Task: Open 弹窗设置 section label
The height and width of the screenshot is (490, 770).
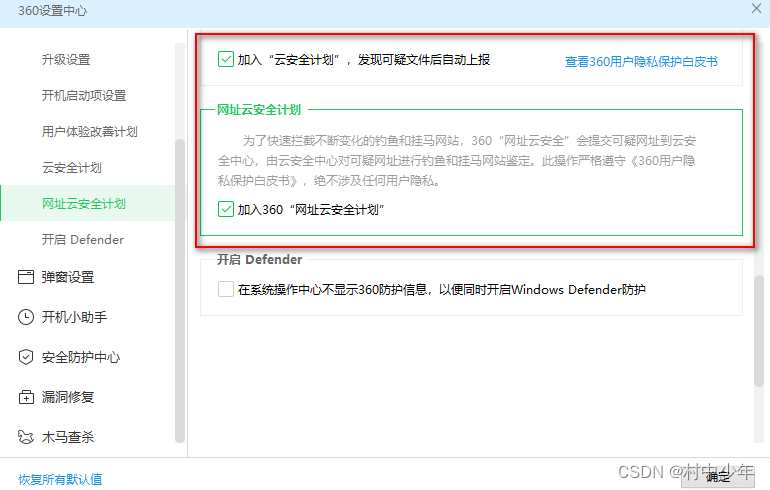Action: click(68, 277)
